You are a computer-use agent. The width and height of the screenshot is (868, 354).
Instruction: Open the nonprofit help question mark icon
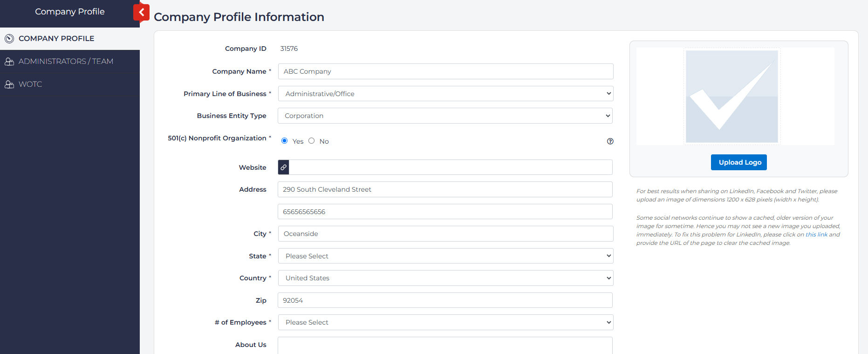[x=610, y=141]
